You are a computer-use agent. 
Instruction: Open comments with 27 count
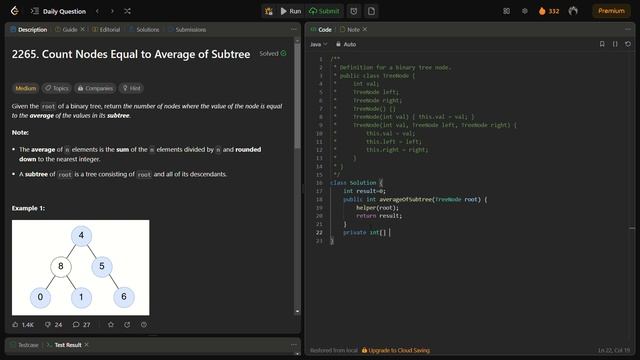point(81,325)
